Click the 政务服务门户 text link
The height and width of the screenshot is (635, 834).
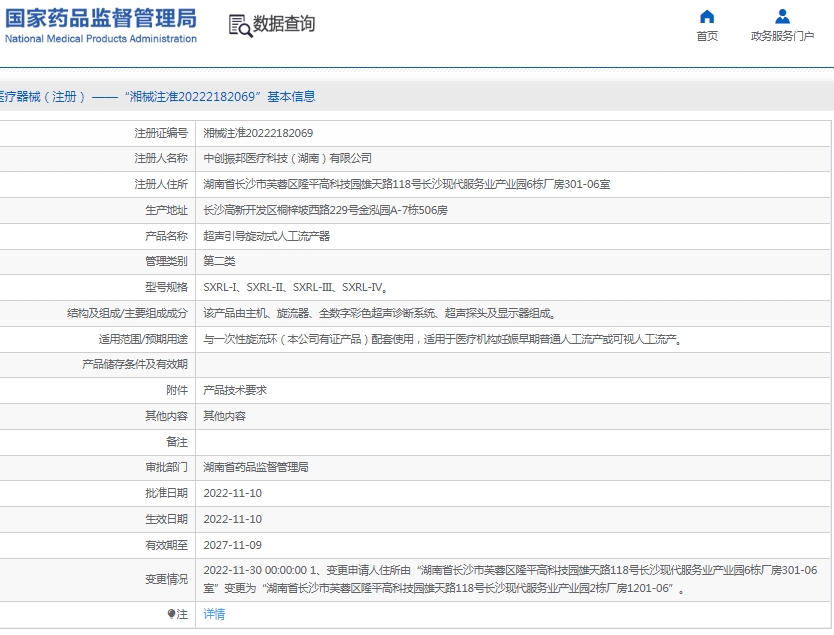782,36
